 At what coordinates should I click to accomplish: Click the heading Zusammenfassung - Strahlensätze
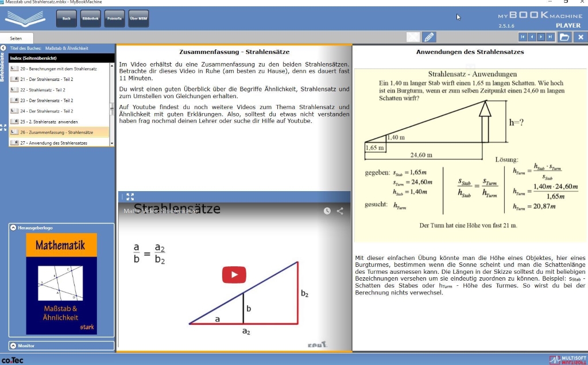click(x=234, y=52)
